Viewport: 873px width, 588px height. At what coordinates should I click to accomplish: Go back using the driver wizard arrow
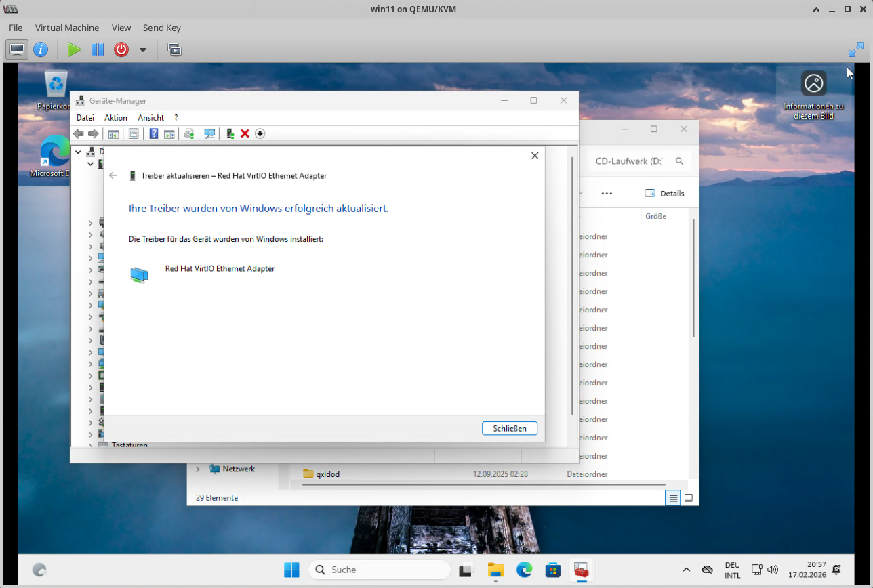tap(113, 175)
